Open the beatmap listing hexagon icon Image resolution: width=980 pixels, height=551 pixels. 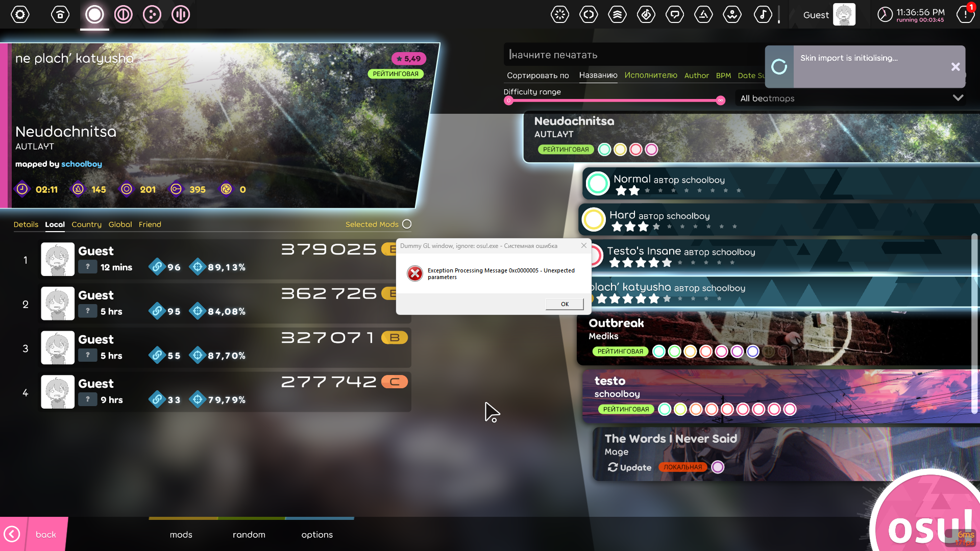tap(646, 14)
